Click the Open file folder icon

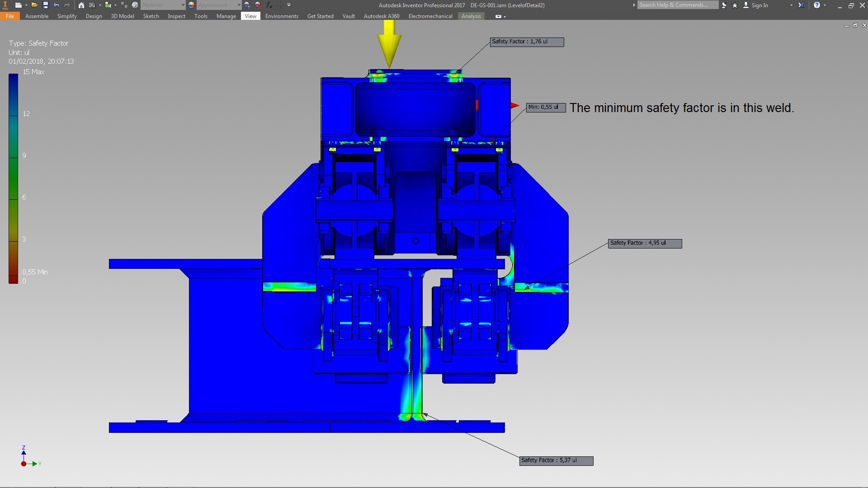[34, 5]
